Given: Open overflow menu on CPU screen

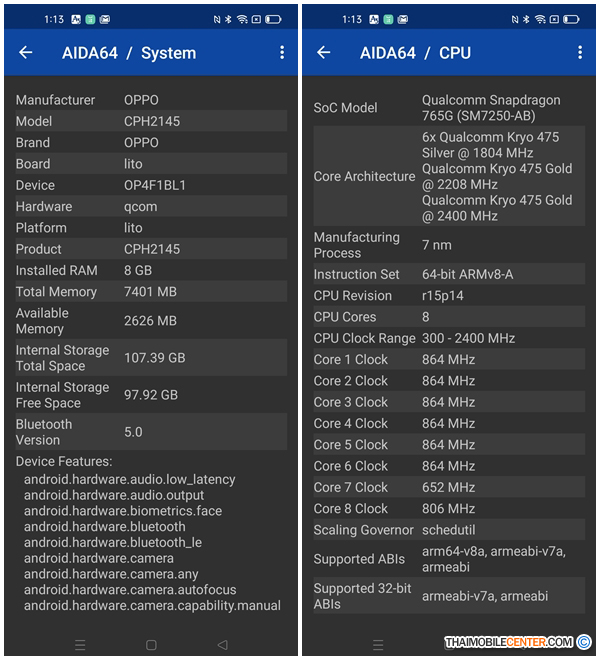Looking at the screenshot, I should coord(580,53).
